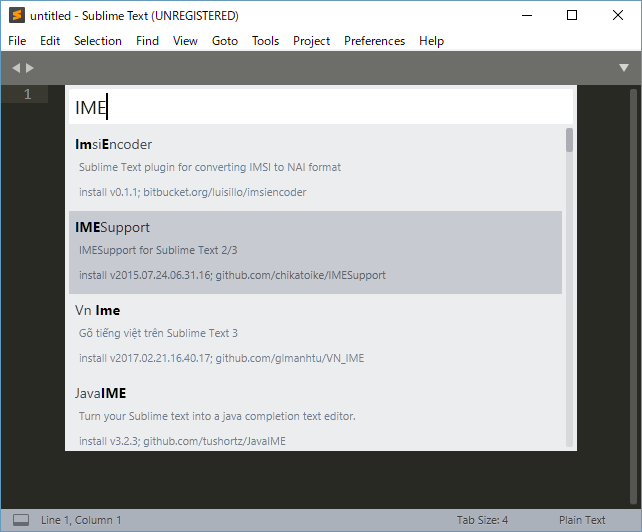
Task: Open the Project menu
Action: (312, 41)
